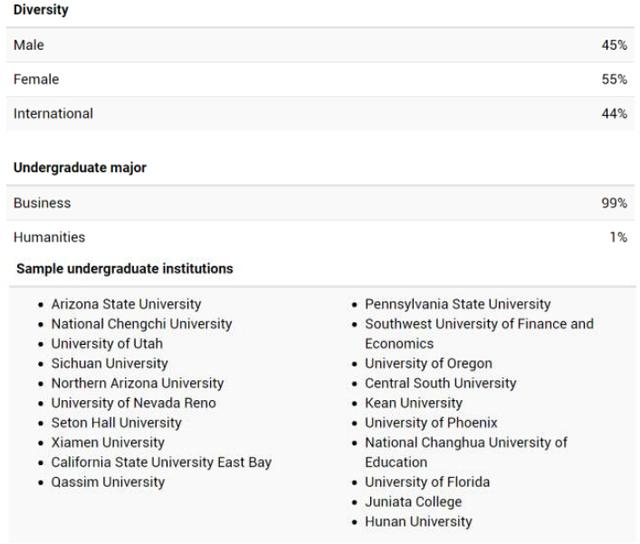Click the Sample undergraduate institutions heading
The height and width of the screenshot is (544, 640).
click(125, 269)
